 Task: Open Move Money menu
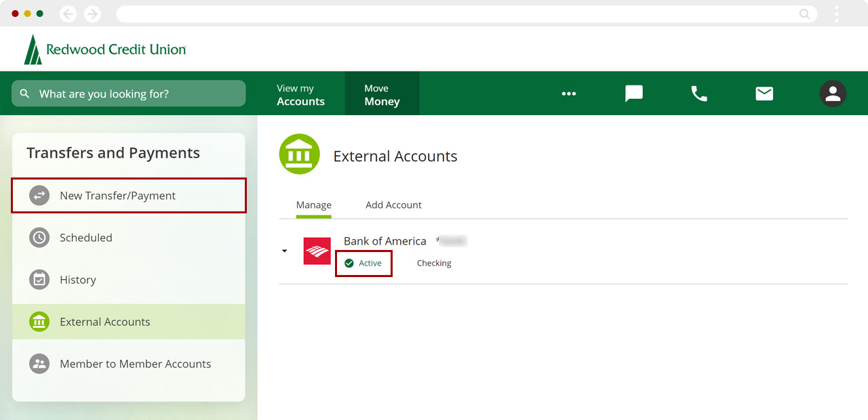(382, 95)
